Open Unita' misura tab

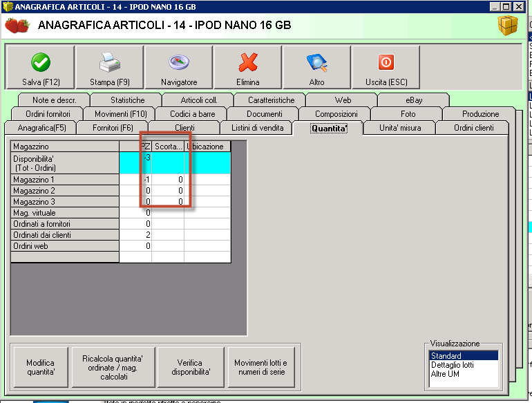(400, 128)
